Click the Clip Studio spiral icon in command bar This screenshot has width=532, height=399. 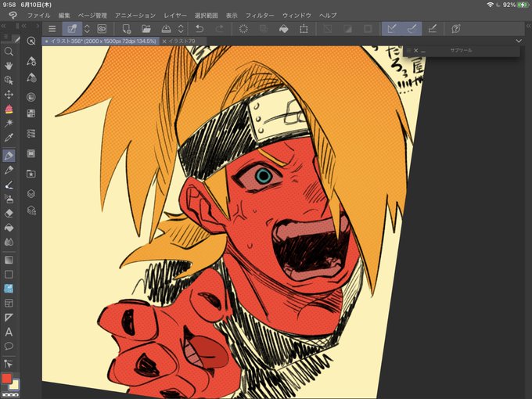[102, 29]
